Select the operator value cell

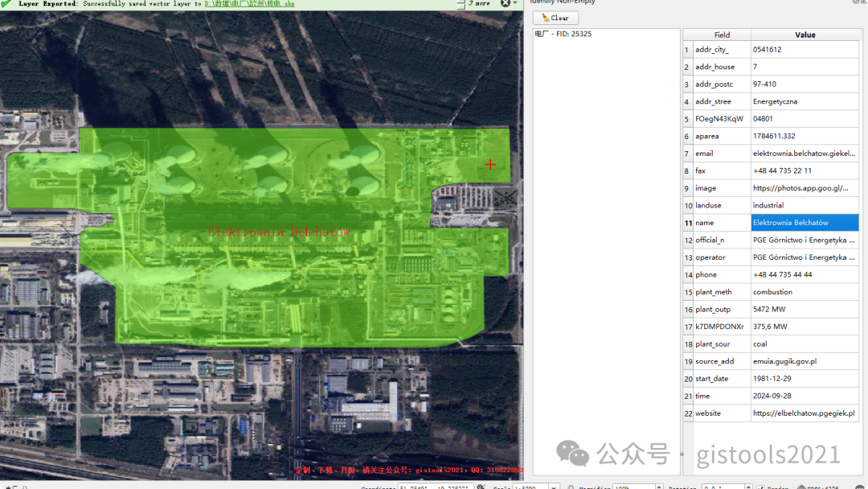point(805,257)
